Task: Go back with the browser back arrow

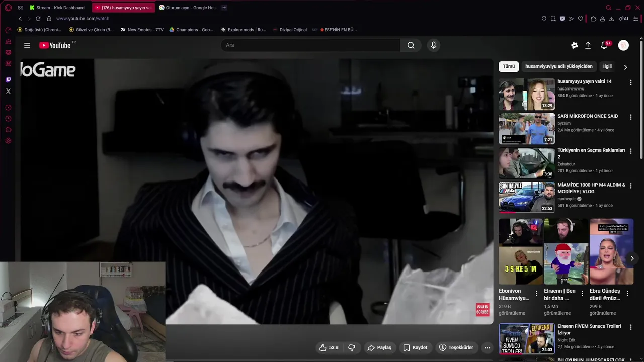Action: [20, 19]
